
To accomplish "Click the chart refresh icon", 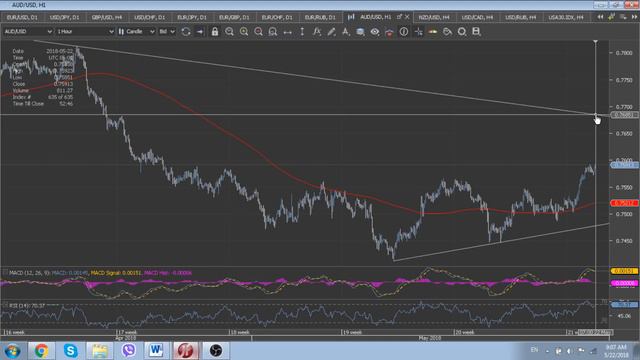I will (x=186, y=31).
